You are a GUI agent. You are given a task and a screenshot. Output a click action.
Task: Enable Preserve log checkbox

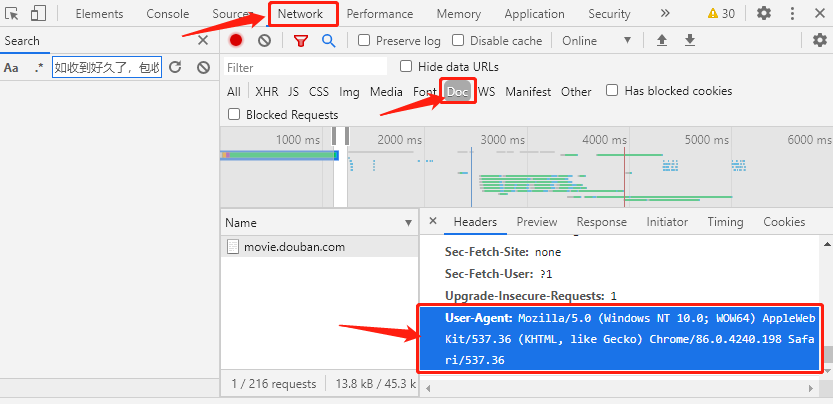tap(364, 40)
